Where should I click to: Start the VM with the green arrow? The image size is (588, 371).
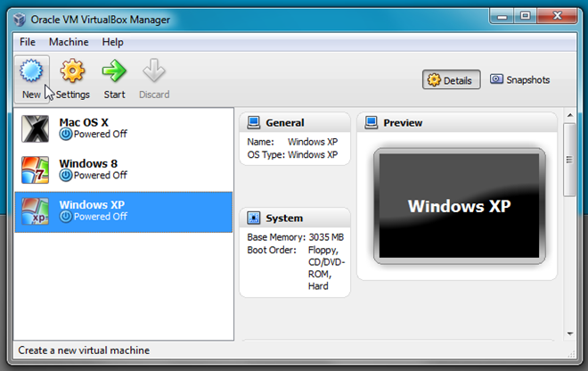click(114, 70)
